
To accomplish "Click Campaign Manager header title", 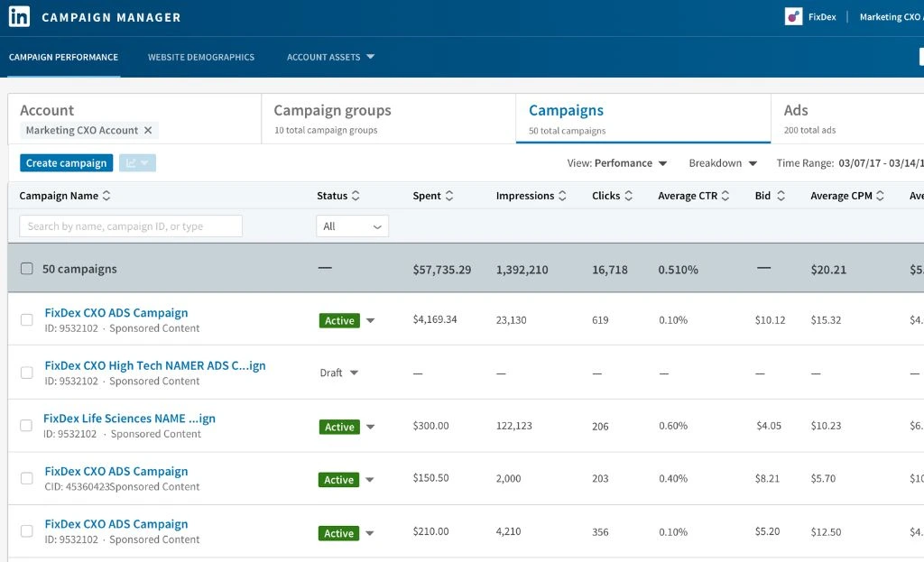I will point(111,17).
